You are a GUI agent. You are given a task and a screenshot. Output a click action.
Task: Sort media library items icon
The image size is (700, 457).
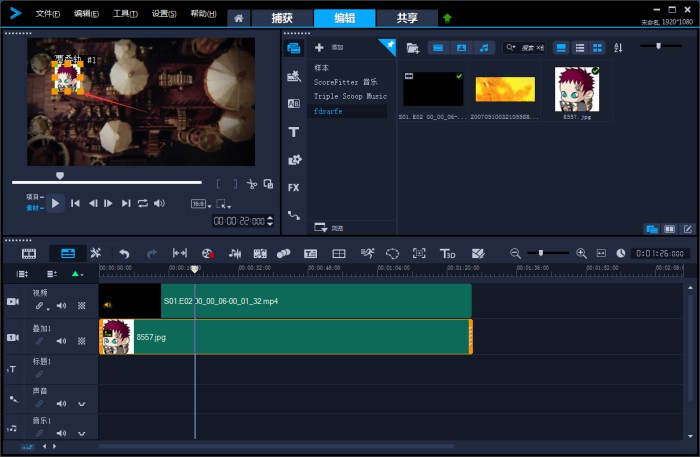tap(617, 48)
